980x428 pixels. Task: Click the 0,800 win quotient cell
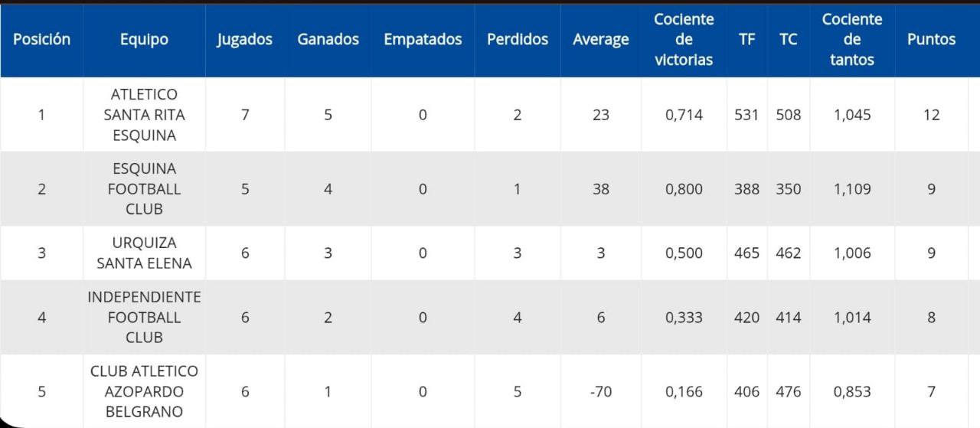684,188
